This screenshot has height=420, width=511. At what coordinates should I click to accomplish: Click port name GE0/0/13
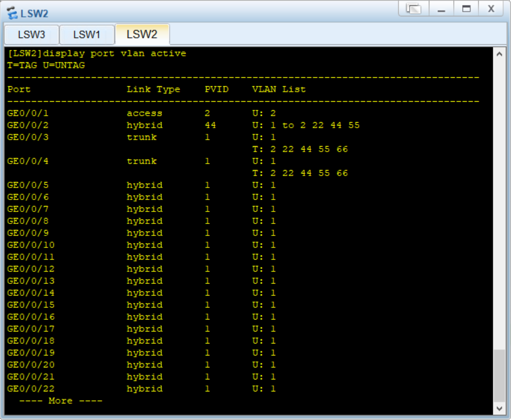pyautogui.click(x=30, y=281)
